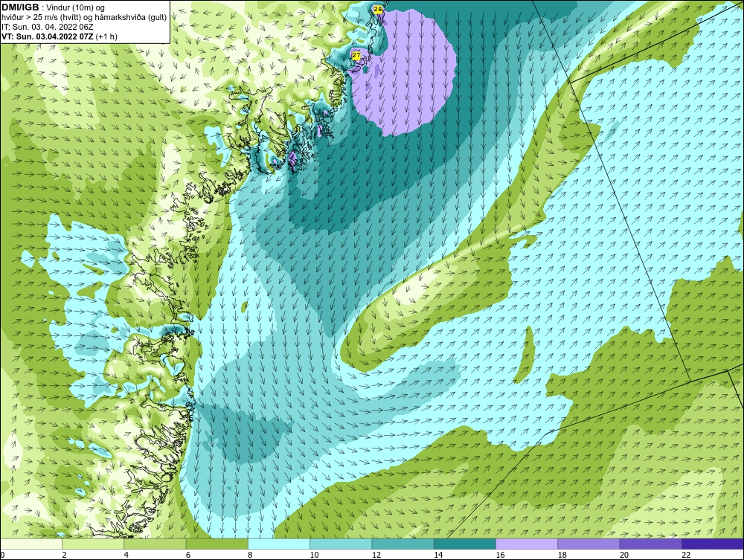Click the legend scale label '18'

coord(562,556)
